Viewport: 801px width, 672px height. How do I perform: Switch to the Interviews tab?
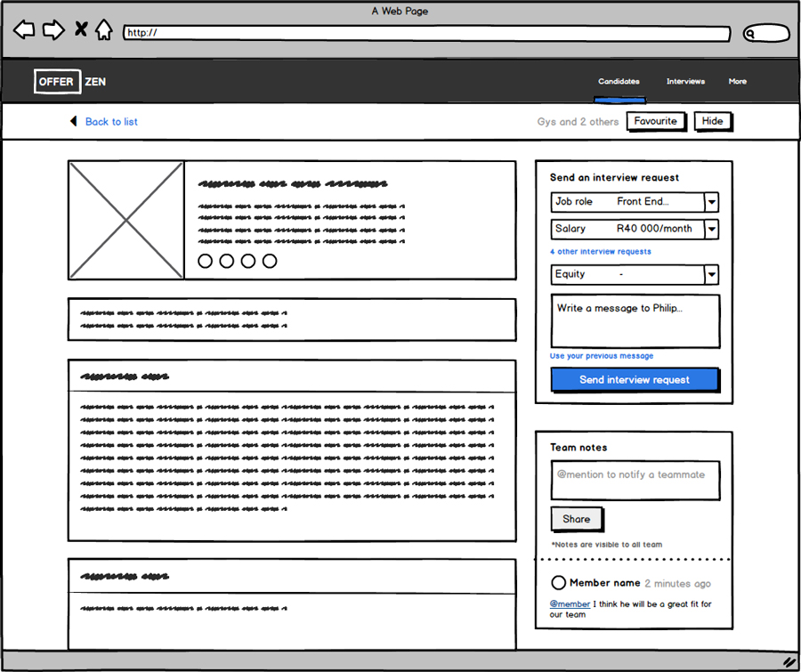tap(685, 81)
